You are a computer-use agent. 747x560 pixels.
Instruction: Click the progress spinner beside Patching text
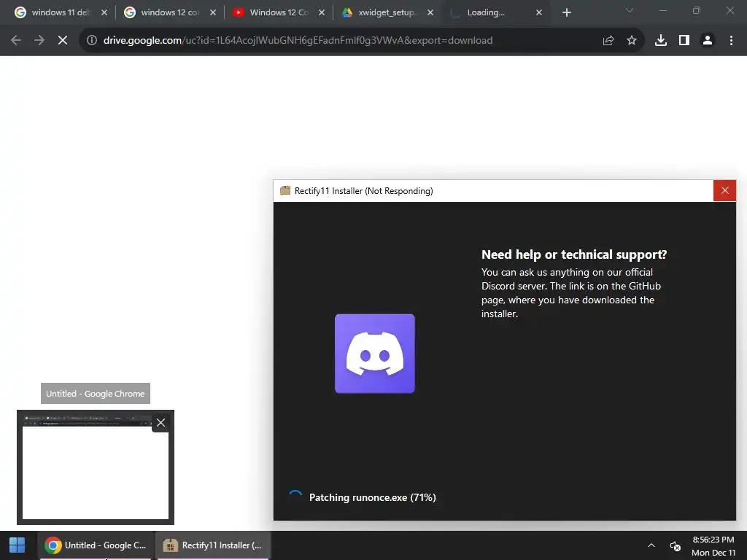pyautogui.click(x=295, y=496)
